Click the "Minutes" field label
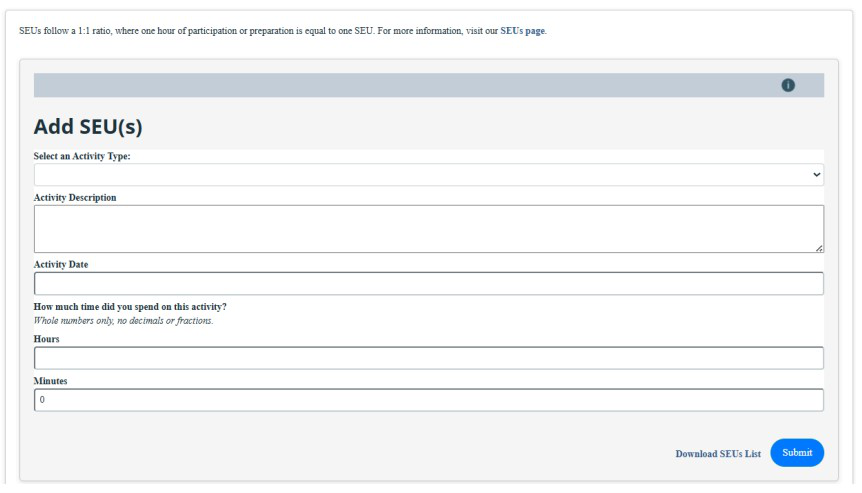The width and height of the screenshot is (862, 493). (x=50, y=381)
